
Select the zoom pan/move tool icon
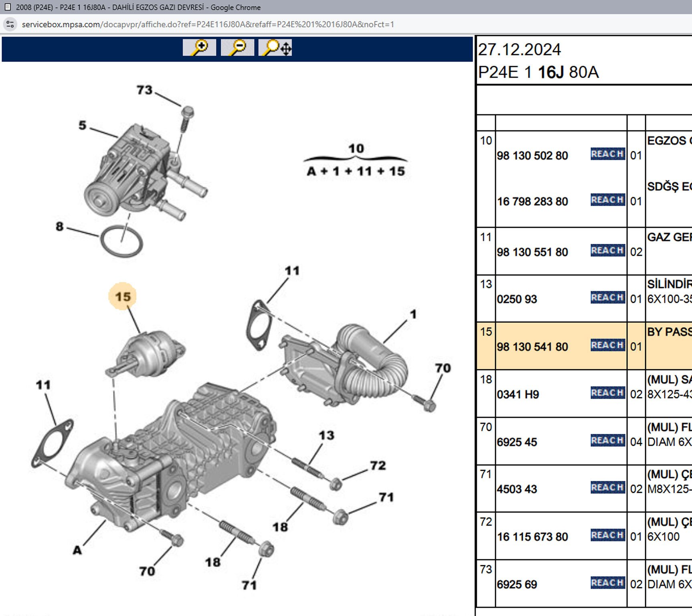pos(275,48)
